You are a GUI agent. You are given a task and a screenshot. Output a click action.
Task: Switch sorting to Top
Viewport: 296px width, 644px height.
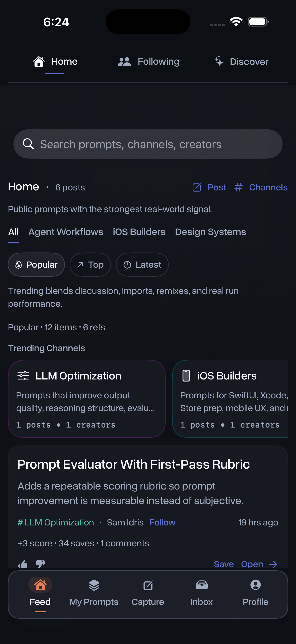(90, 265)
